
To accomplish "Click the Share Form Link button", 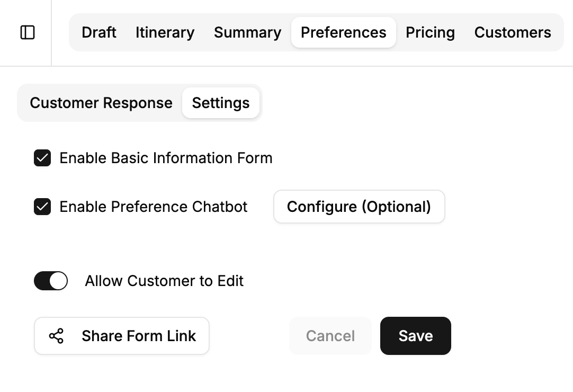I will [121, 335].
